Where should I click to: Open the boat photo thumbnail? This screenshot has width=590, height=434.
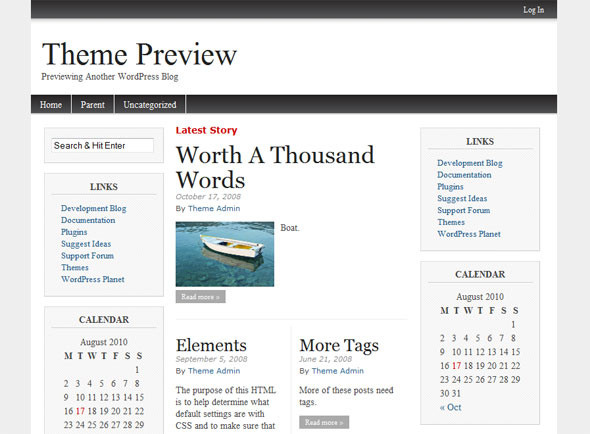[225, 254]
